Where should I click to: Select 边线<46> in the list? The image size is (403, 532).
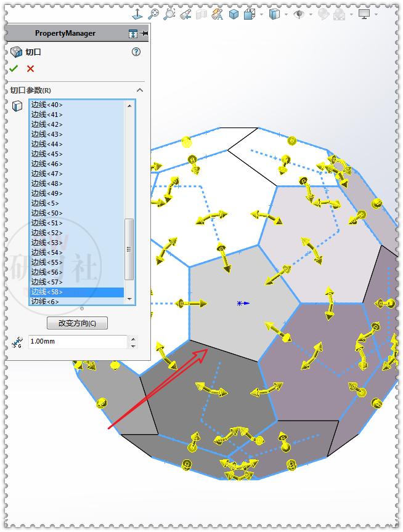(x=77, y=164)
